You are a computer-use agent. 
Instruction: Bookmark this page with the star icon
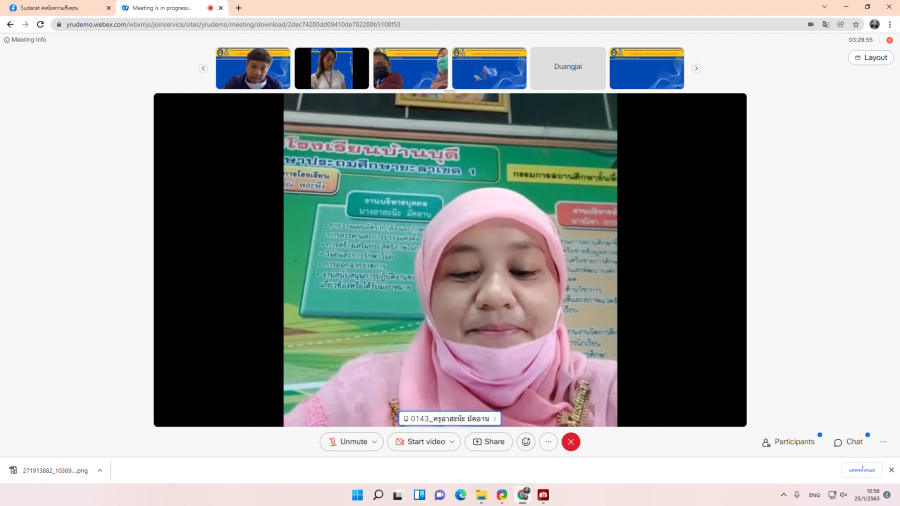pos(856,24)
